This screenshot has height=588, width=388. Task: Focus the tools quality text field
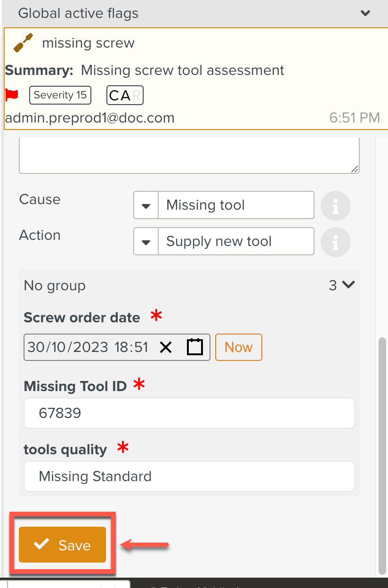[x=189, y=476]
